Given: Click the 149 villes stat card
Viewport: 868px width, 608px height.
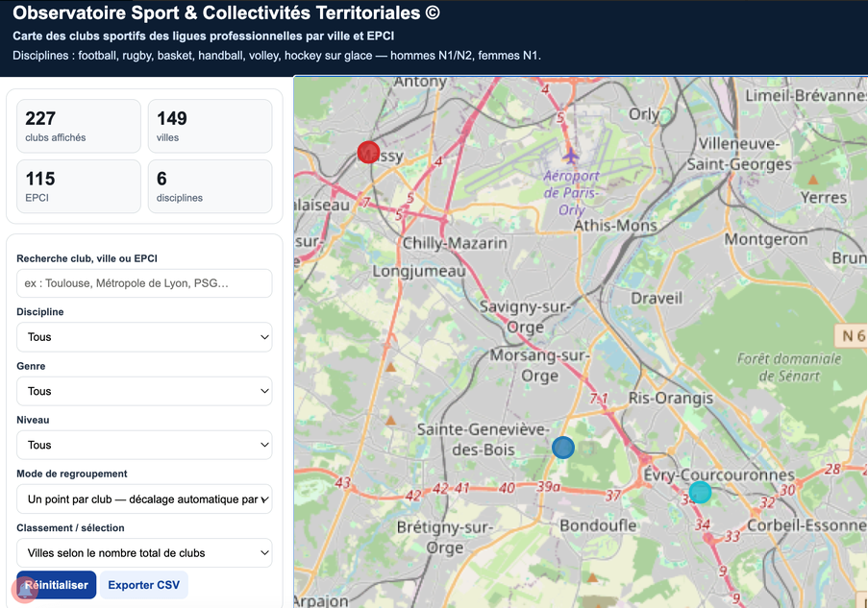Looking at the screenshot, I should pyautogui.click(x=210, y=126).
